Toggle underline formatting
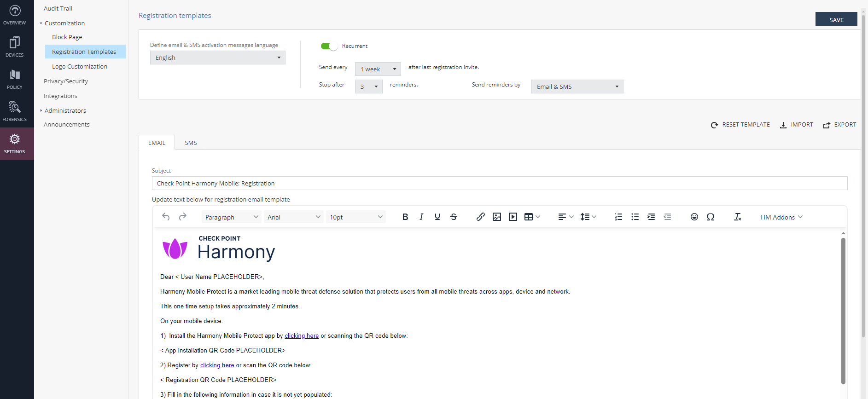Screen dimensions: 868x399 coord(437,217)
